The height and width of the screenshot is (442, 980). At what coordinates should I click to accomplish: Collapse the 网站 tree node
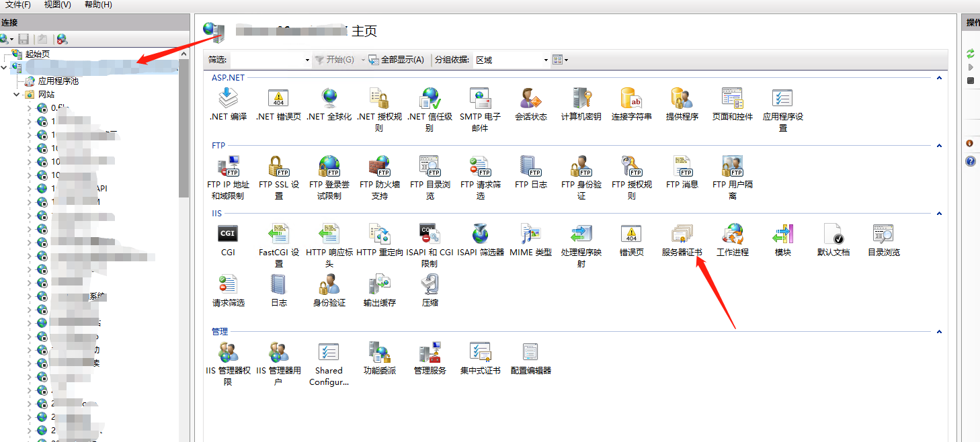click(x=17, y=95)
